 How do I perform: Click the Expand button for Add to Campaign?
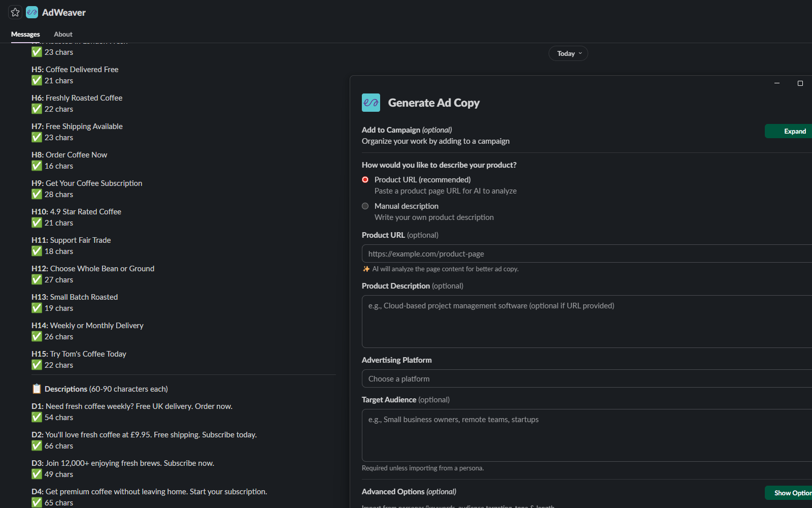795,131
